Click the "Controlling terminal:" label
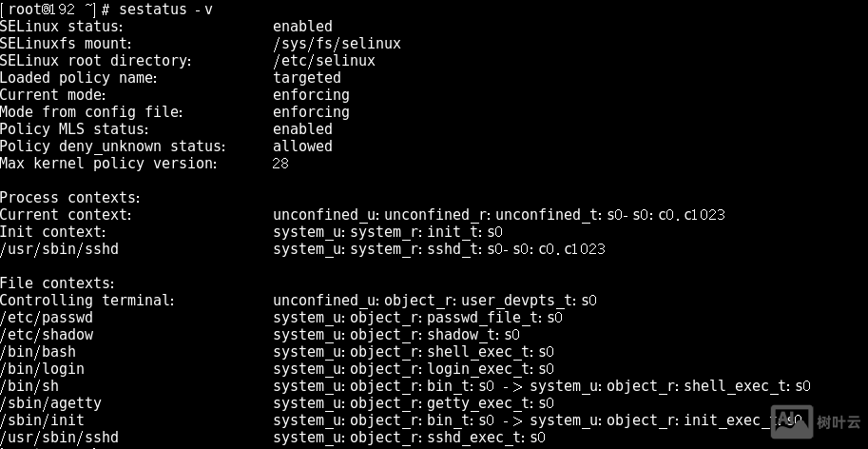The image size is (868, 449). point(87,301)
